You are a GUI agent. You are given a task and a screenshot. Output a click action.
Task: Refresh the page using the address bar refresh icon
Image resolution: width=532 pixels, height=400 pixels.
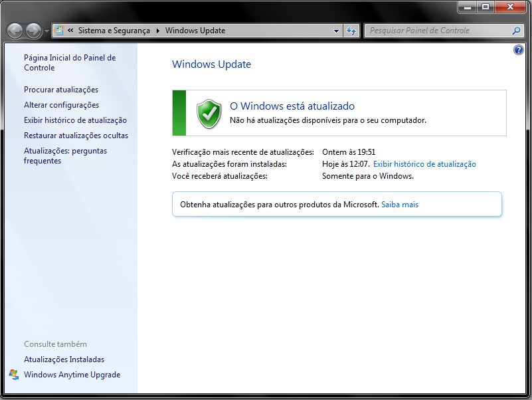352,31
